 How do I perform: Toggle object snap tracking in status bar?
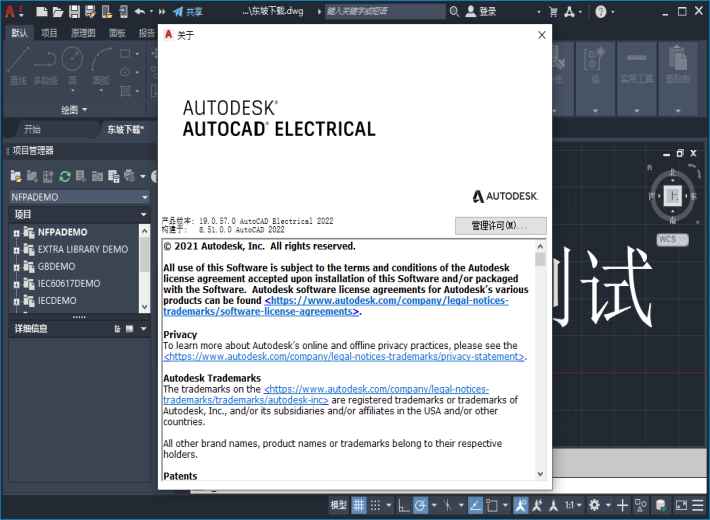coord(475,505)
